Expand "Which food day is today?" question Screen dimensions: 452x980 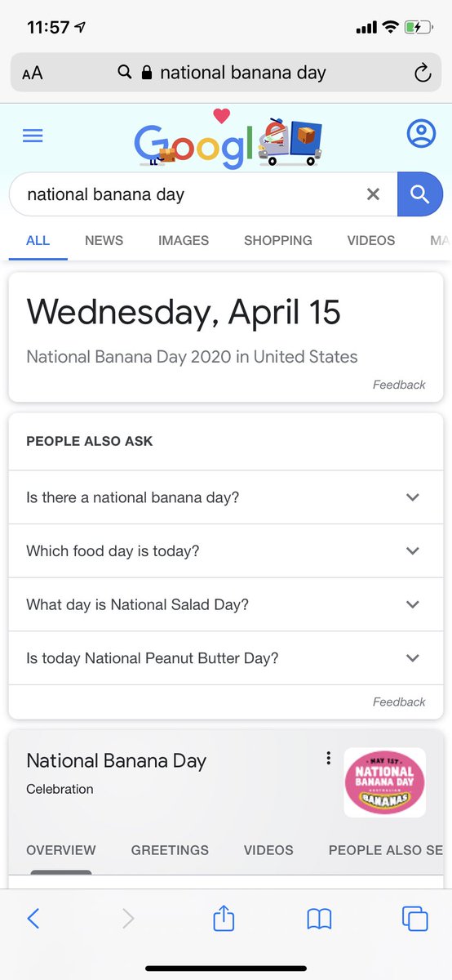click(x=226, y=551)
